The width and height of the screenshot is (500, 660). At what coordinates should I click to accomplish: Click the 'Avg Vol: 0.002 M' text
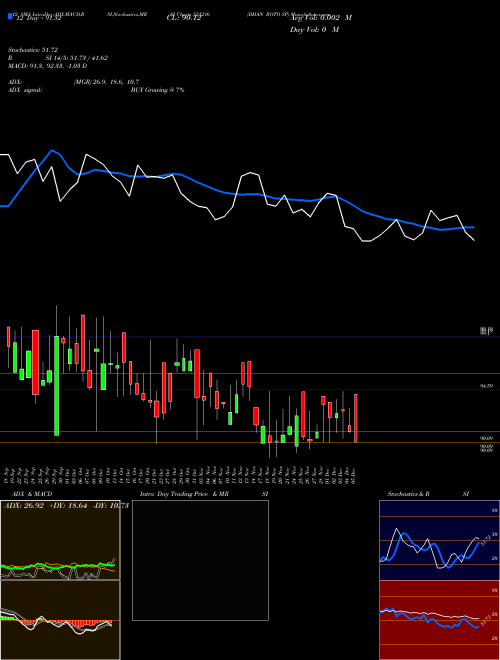321,18
